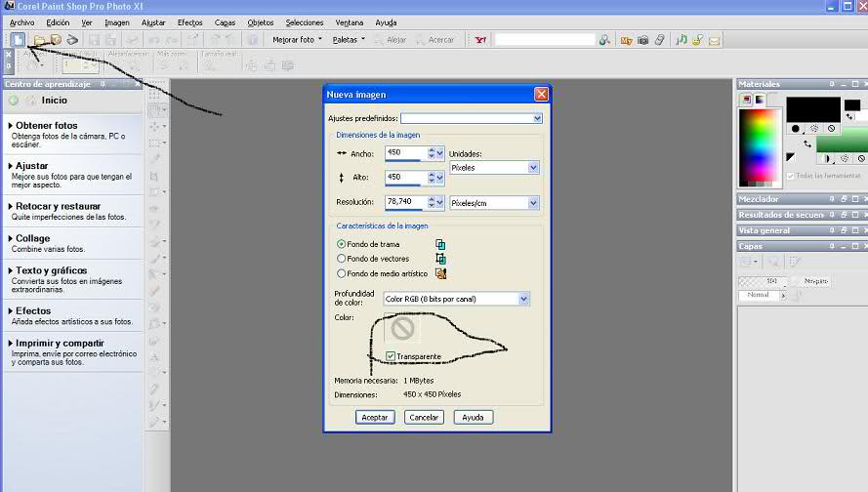This screenshot has height=492, width=868.
Task: Go back in the Learning Center
Action: click(x=14, y=101)
